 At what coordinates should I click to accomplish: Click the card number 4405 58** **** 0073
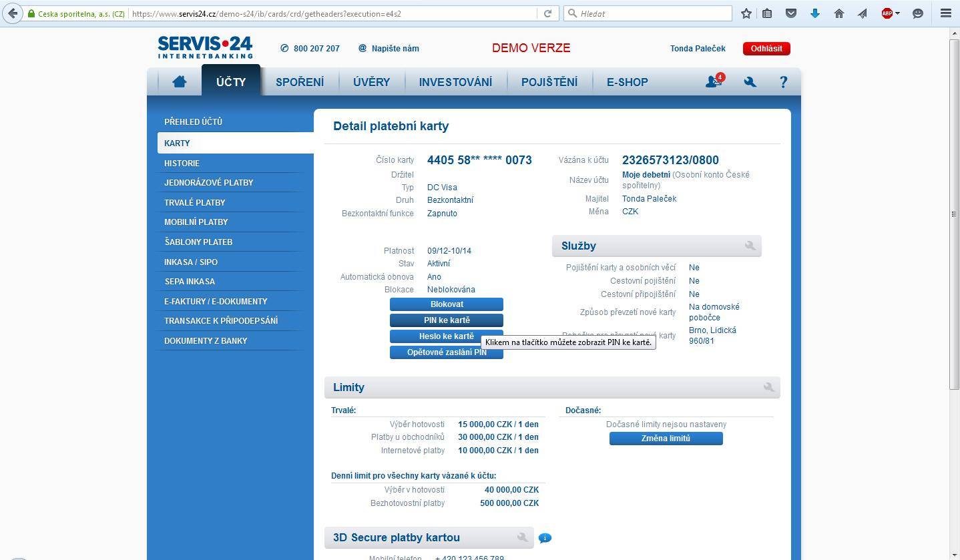click(x=479, y=160)
